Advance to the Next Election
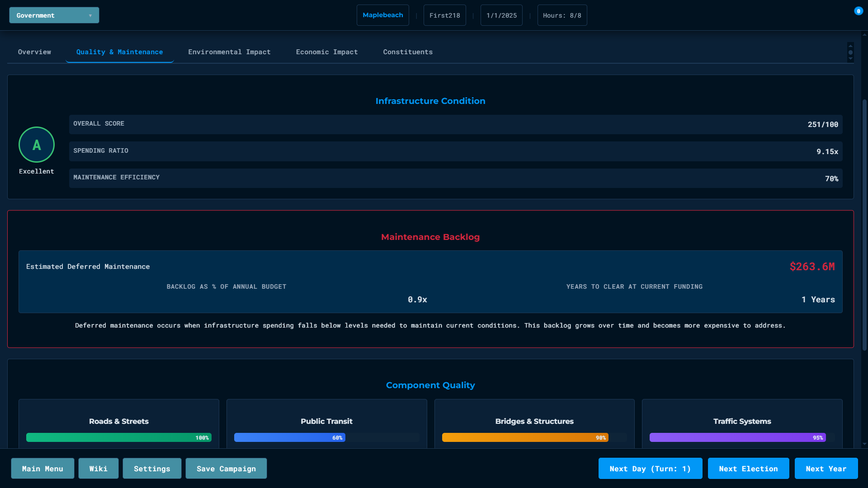Viewport: 868px width, 488px height. pos(748,469)
